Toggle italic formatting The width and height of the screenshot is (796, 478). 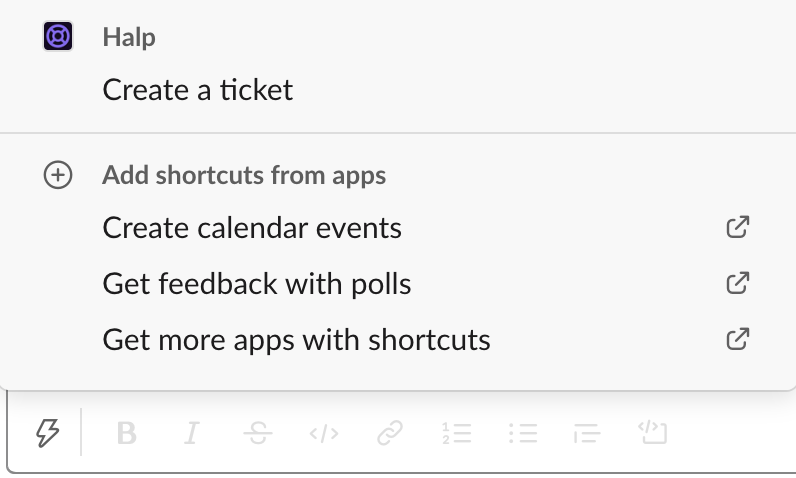point(192,433)
